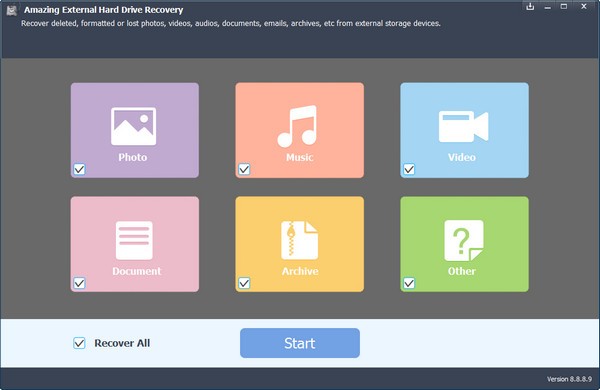Click the Archive tile label
The image size is (600, 390).
[300, 271]
